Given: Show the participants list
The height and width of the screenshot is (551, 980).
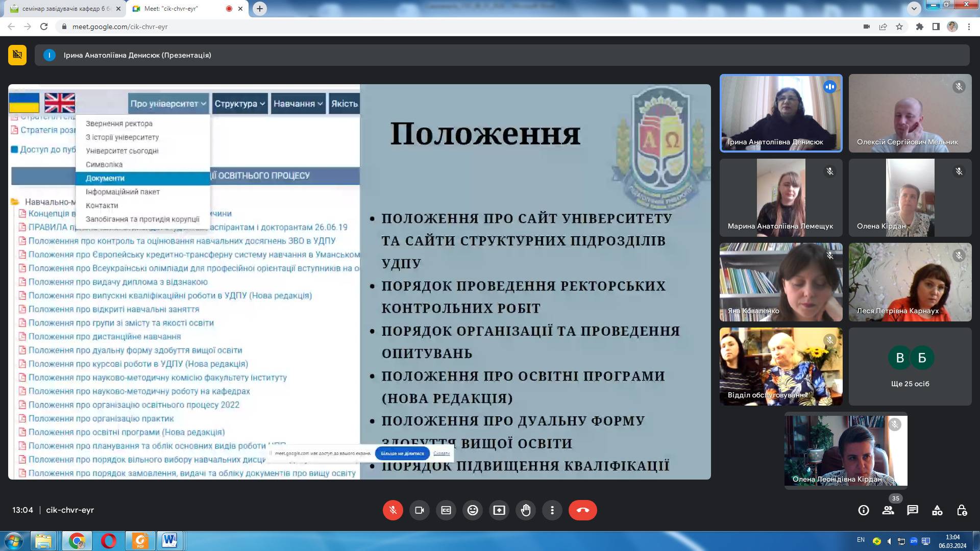Looking at the screenshot, I should pos(888,510).
